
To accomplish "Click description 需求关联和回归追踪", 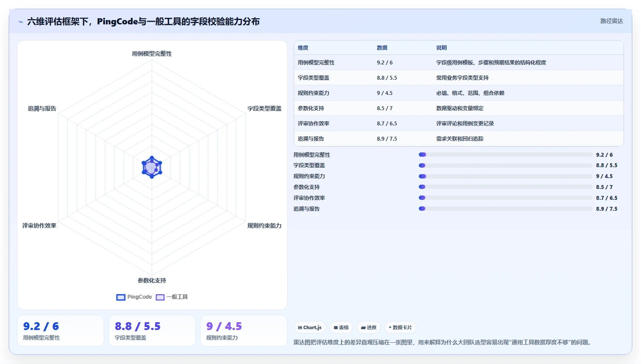I will pos(460,139).
